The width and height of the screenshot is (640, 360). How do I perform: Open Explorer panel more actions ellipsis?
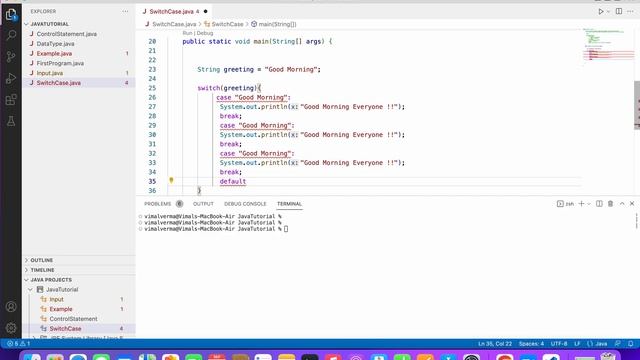tap(125, 11)
